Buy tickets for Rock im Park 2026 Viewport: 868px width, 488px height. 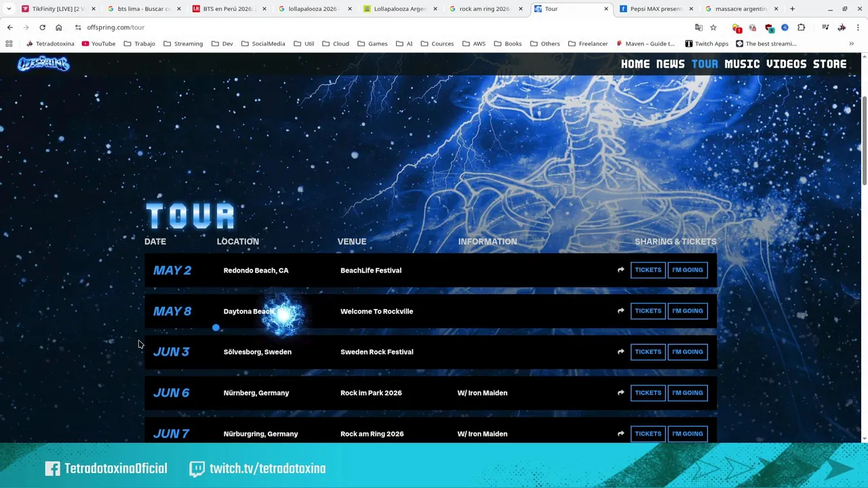(x=648, y=392)
